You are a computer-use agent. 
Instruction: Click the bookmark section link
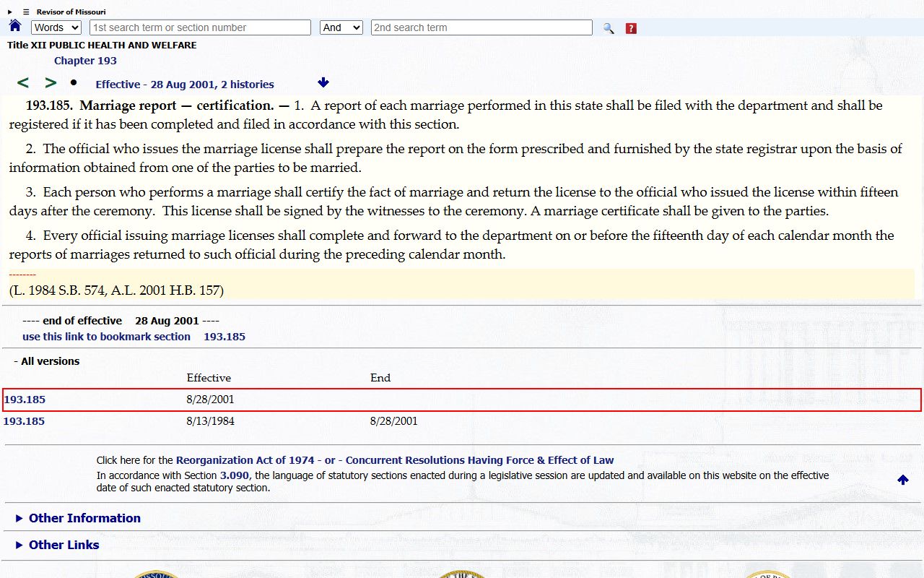106,337
